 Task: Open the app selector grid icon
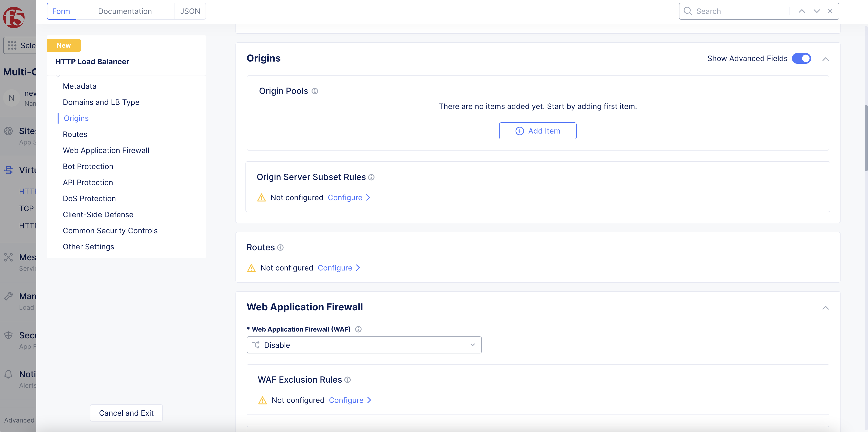pos(12,45)
